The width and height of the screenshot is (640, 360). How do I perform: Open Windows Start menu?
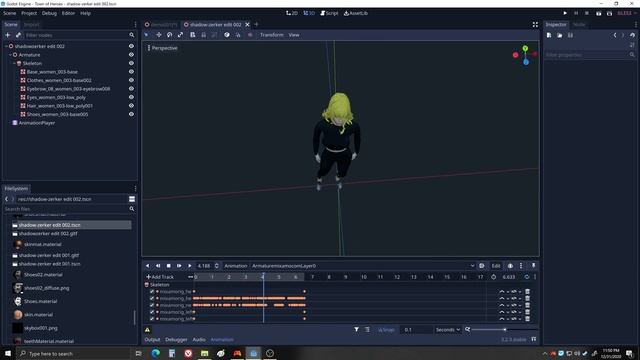click(8, 353)
